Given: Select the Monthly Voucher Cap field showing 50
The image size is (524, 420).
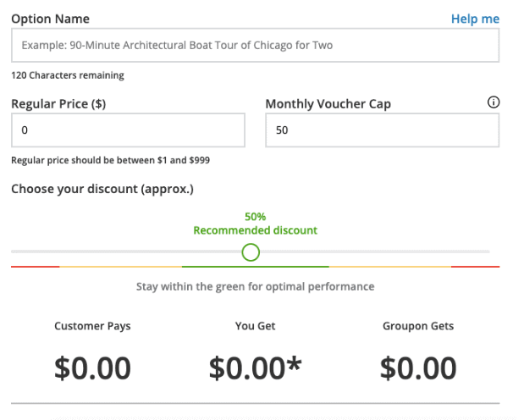Looking at the screenshot, I should (x=383, y=130).
